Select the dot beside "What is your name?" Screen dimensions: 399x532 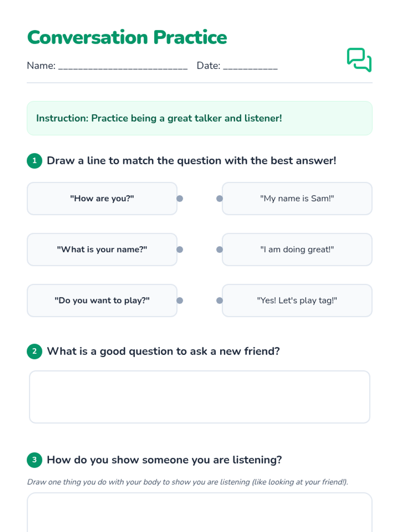tap(180, 249)
